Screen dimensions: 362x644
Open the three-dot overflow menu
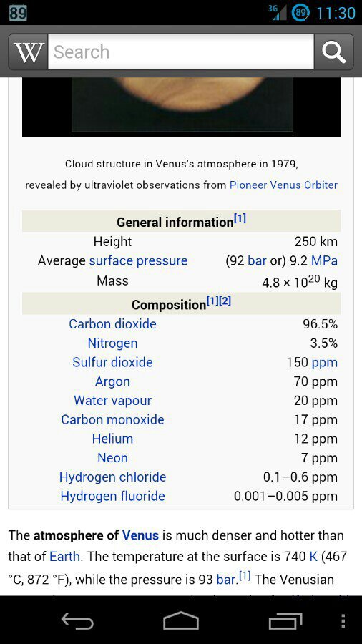343,620
